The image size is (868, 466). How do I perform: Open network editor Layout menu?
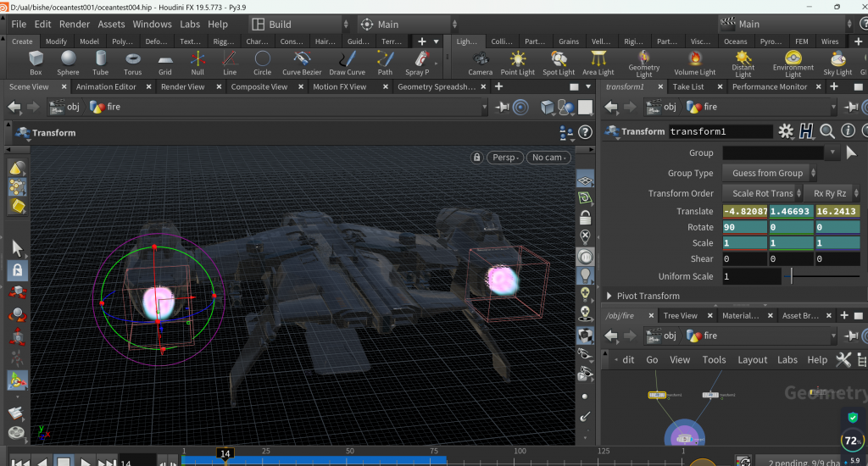[753, 360]
